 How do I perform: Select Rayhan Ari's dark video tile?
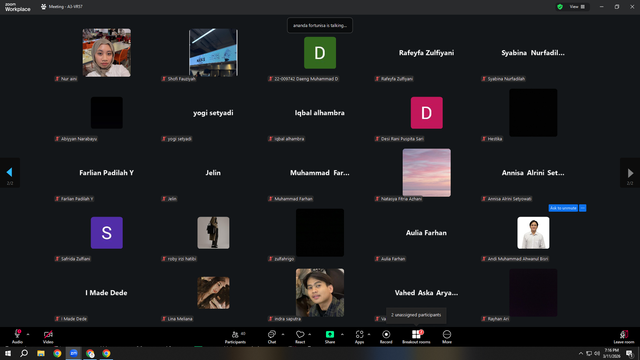[533, 293]
